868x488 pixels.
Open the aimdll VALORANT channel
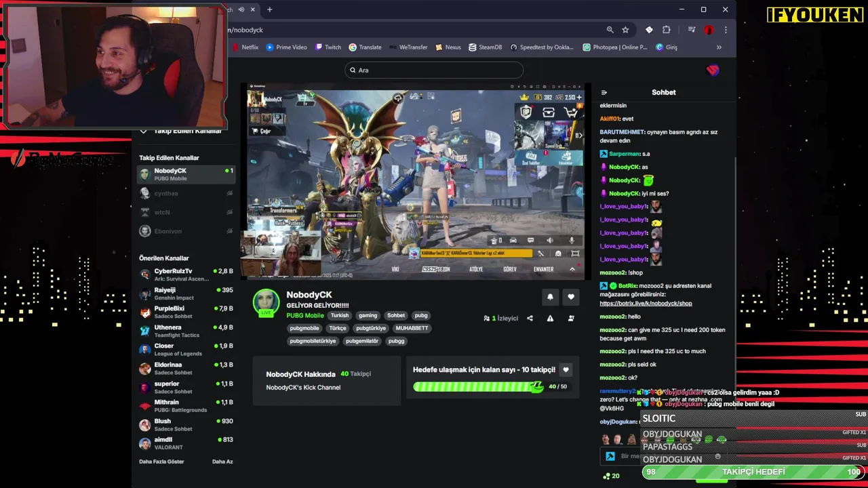point(186,443)
